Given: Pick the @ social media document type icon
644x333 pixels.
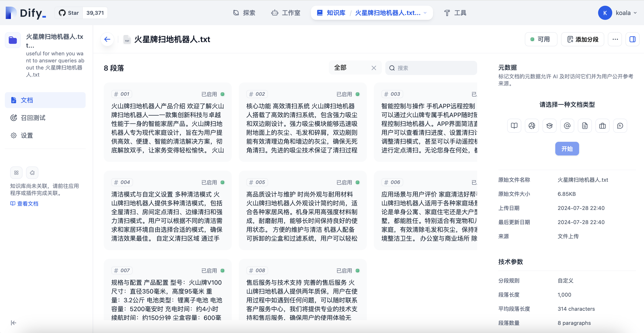Looking at the screenshot, I should click(567, 126).
